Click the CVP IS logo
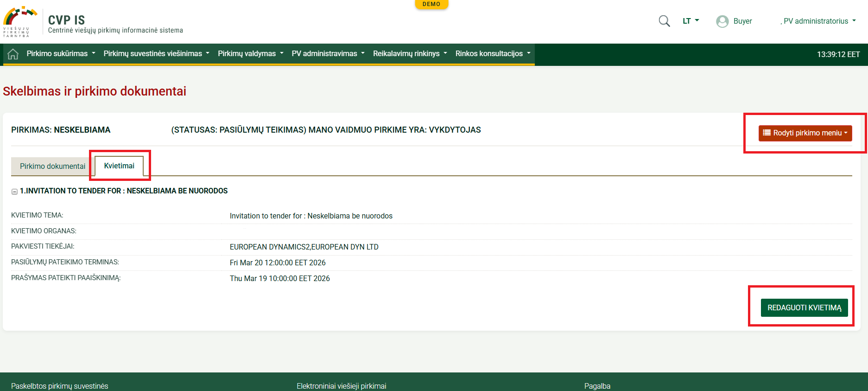868x391 pixels. click(19, 21)
